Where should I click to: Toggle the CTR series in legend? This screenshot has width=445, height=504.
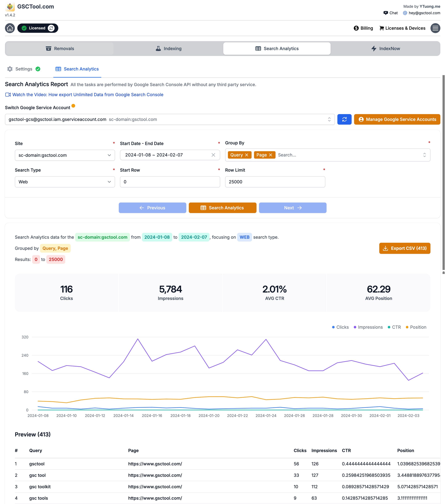pyautogui.click(x=394, y=327)
